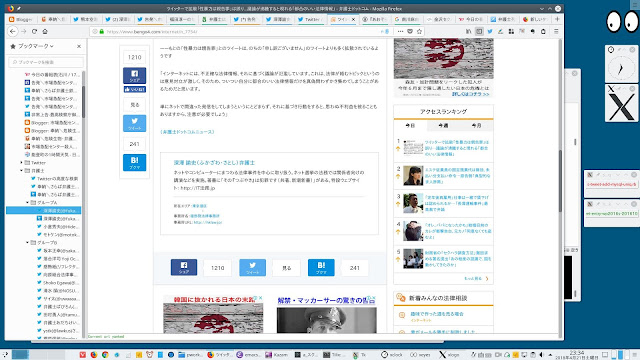
Task: Toggle the sidebar view toolbar button
Action: point(479,31)
